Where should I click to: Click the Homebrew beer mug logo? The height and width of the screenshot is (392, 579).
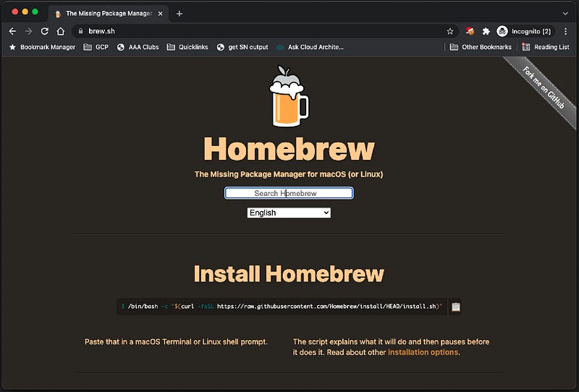(289, 97)
